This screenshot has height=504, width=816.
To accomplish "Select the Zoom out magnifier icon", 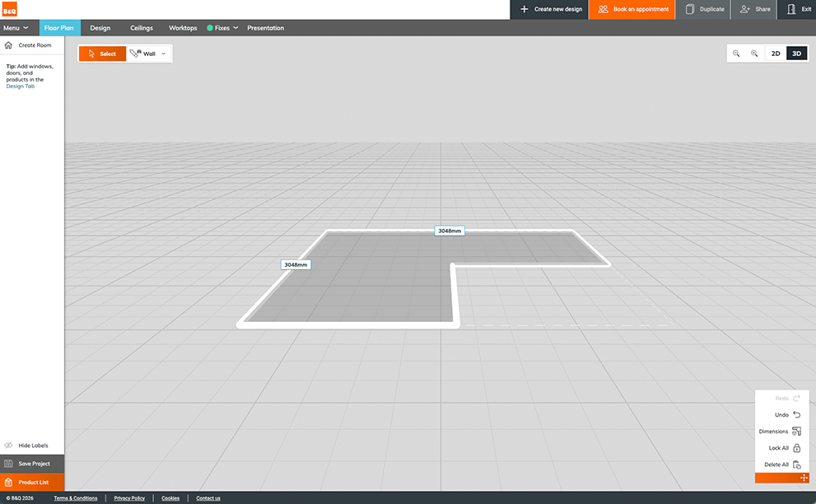I will (736, 53).
